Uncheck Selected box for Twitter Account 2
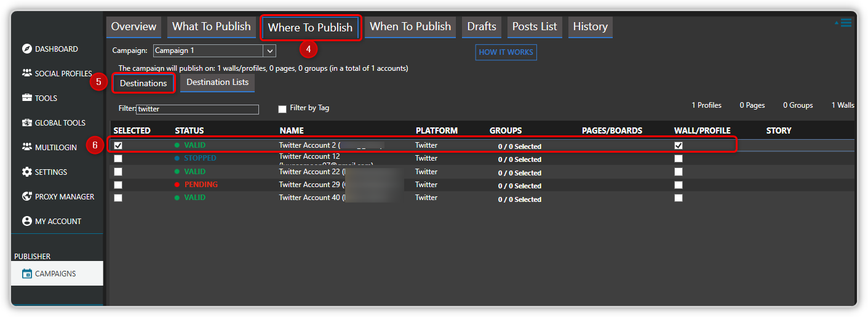 pos(118,146)
